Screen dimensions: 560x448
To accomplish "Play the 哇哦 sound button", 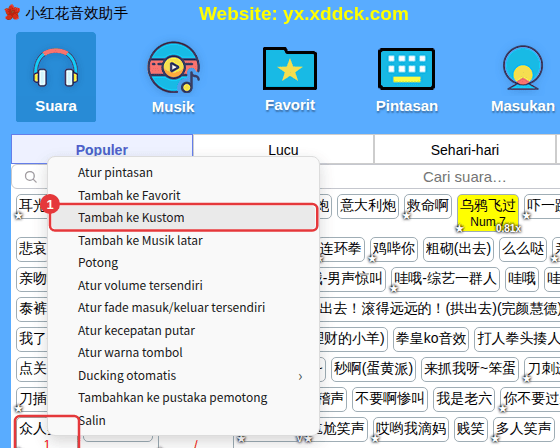I will point(522,279).
